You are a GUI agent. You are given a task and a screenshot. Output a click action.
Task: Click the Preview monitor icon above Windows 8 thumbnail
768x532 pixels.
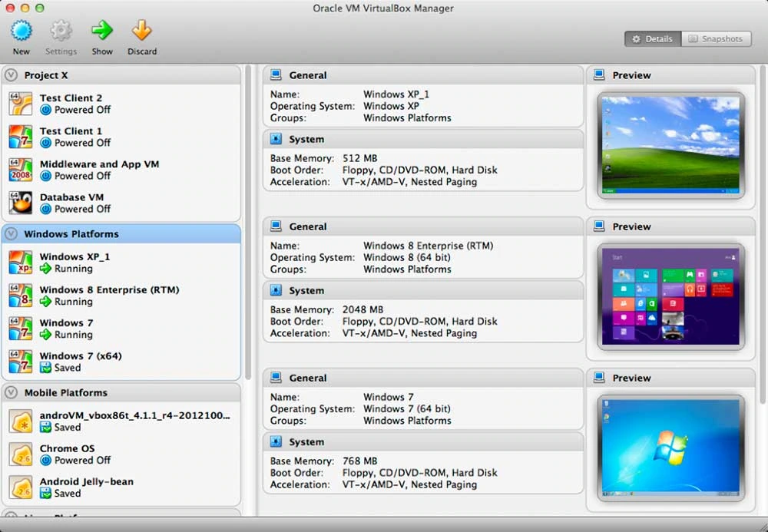click(598, 226)
